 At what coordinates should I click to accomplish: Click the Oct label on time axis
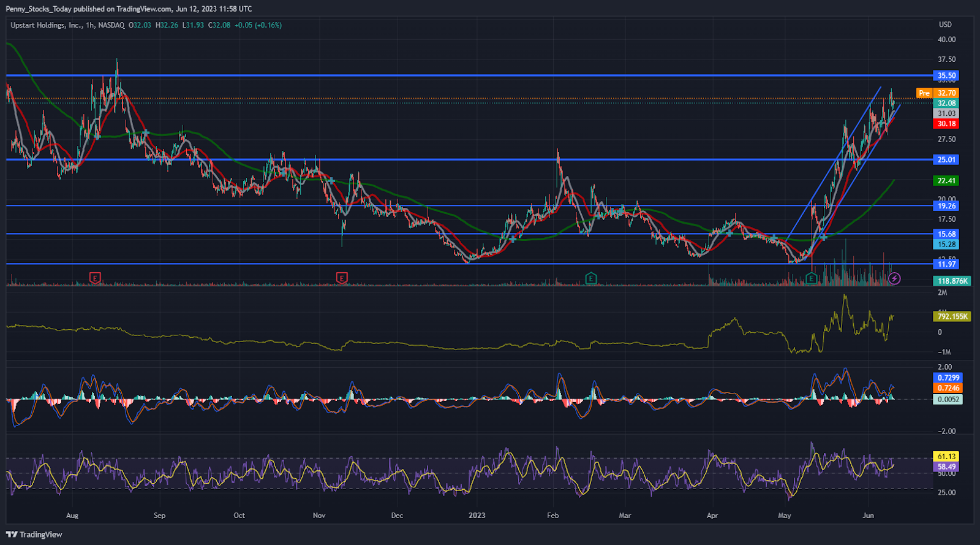click(239, 516)
